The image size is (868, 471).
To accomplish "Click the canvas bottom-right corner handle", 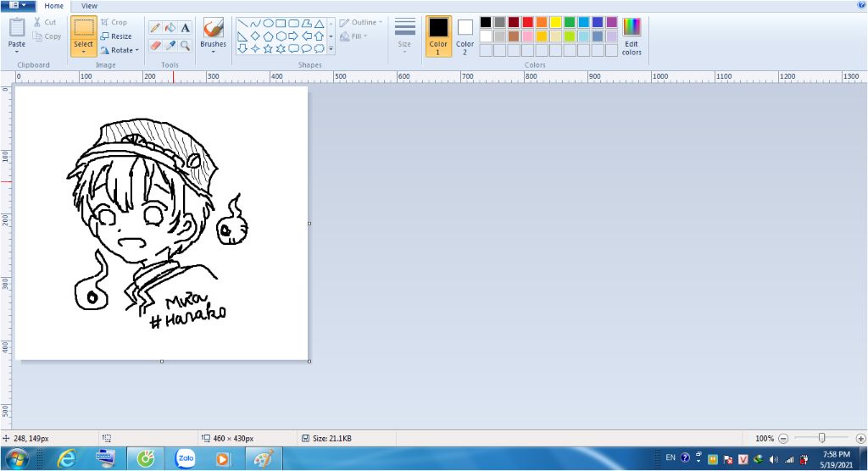I will coord(309,362).
